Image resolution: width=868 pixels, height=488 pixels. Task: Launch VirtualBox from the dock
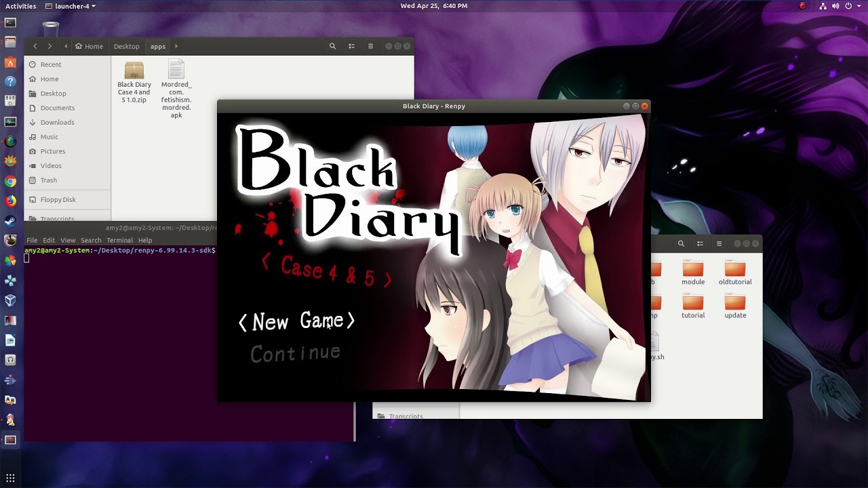pyautogui.click(x=10, y=300)
